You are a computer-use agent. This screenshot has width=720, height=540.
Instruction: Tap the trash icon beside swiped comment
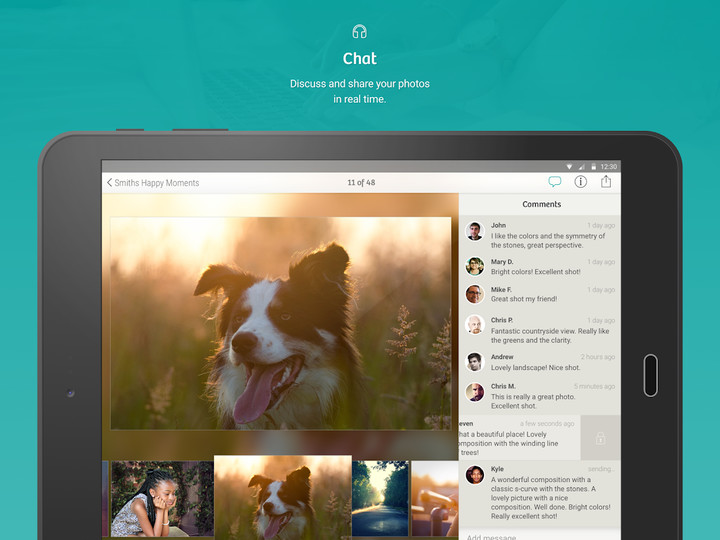(x=600, y=438)
